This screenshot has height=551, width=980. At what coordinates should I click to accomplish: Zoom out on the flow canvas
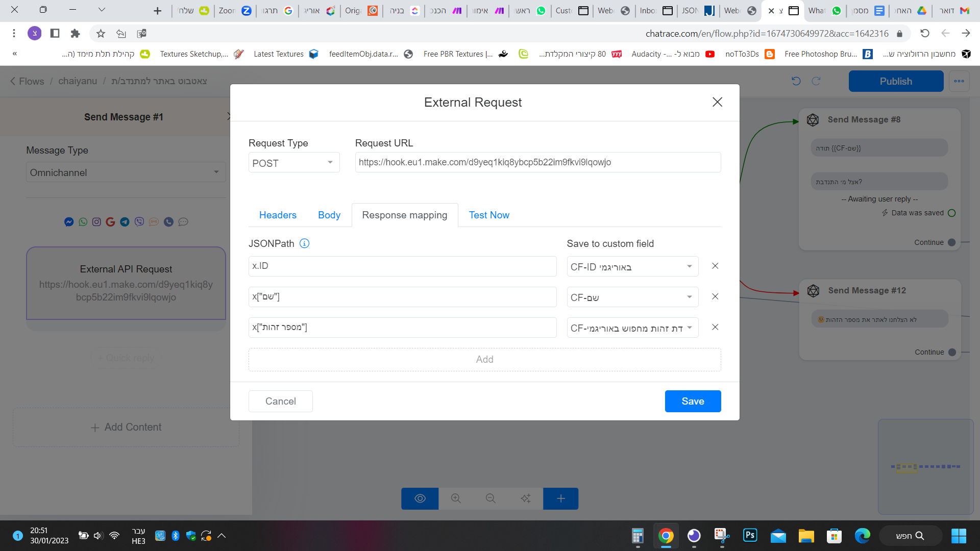point(491,498)
